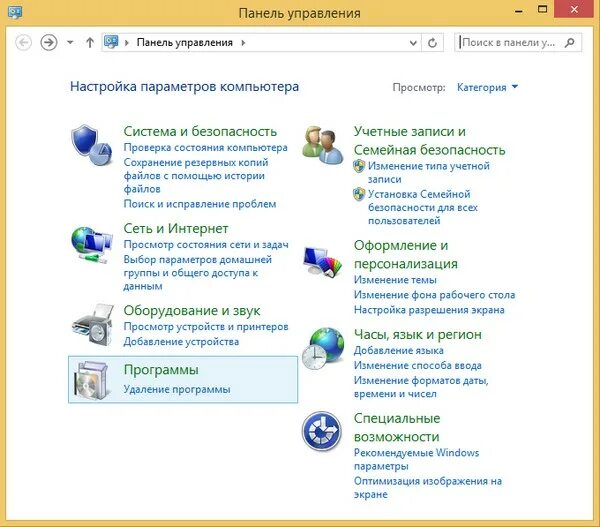The height and width of the screenshot is (527, 600).
Task: Refresh the Control Panel view
Action: point(432,42)
